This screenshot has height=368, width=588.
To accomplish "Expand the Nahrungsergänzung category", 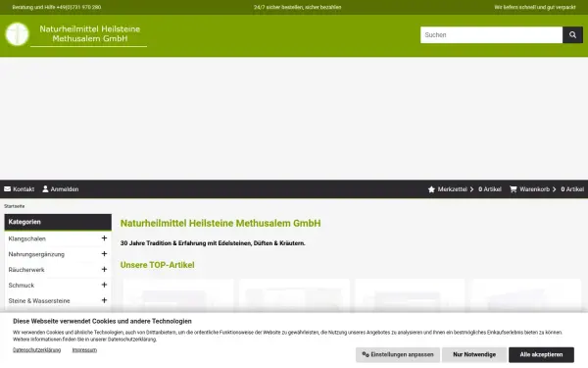I will point(104,254).
